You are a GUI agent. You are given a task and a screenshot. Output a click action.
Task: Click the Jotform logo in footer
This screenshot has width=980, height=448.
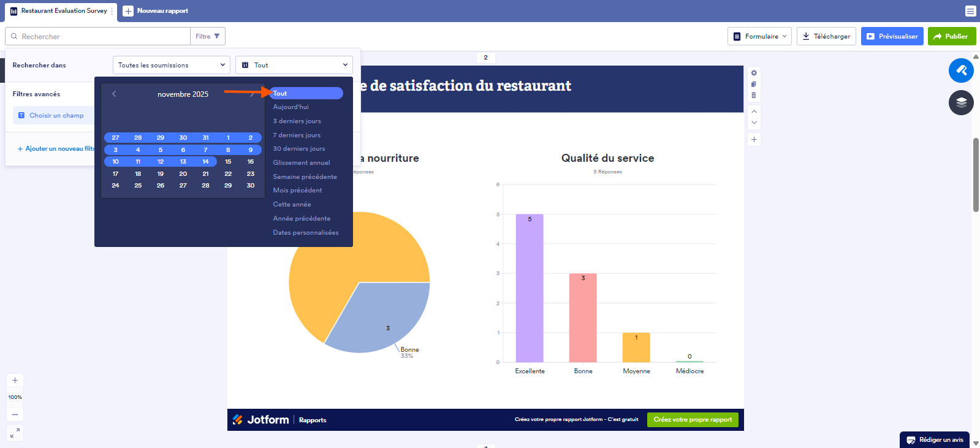261,420
